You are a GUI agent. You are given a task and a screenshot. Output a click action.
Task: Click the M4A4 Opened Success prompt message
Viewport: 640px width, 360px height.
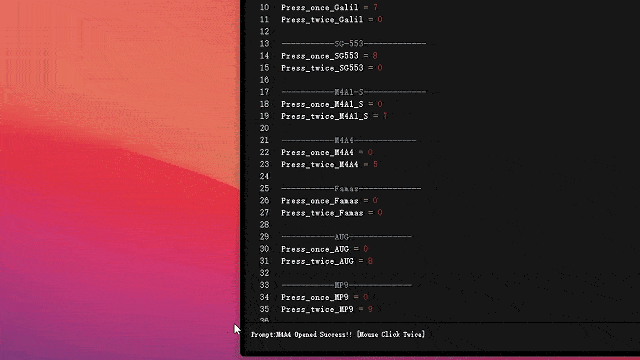[x=338, y=334]
